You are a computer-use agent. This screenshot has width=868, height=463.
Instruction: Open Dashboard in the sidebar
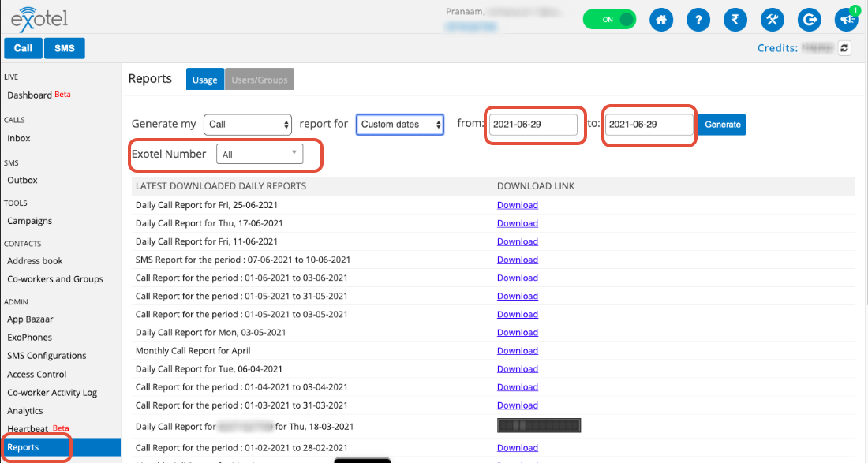pos(29,95)
